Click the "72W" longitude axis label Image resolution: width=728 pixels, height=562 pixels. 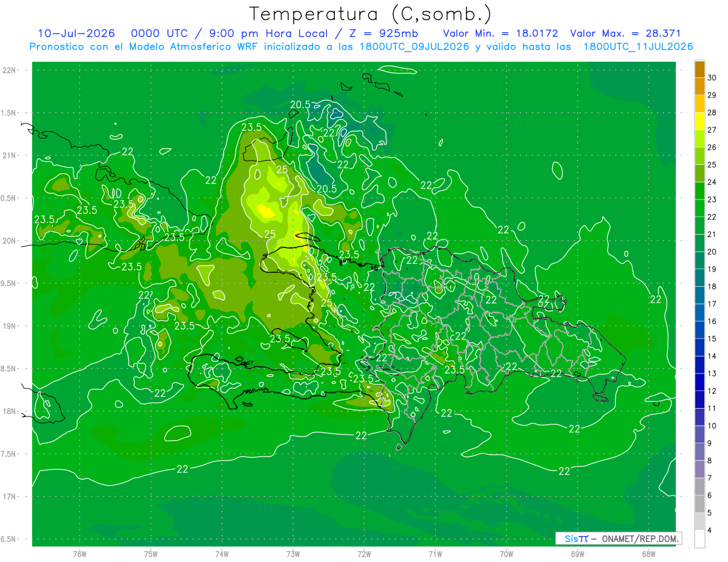pos(364,554)
